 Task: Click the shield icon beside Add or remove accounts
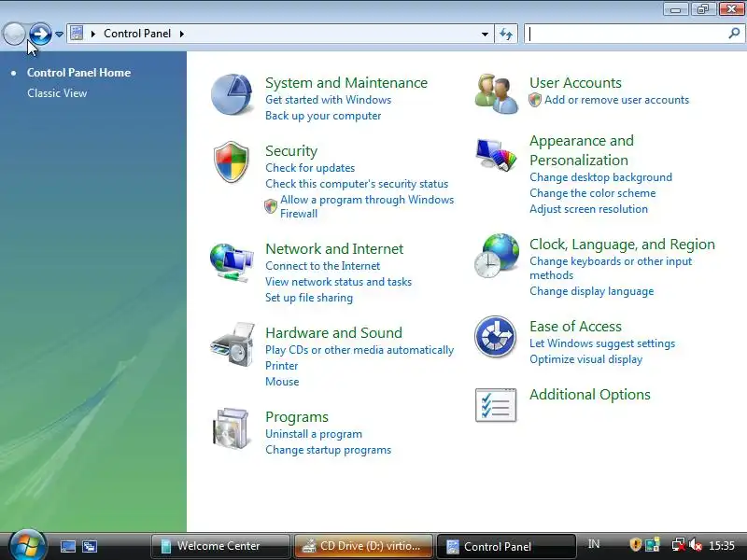pyautogui.click(x=535, y=100)
